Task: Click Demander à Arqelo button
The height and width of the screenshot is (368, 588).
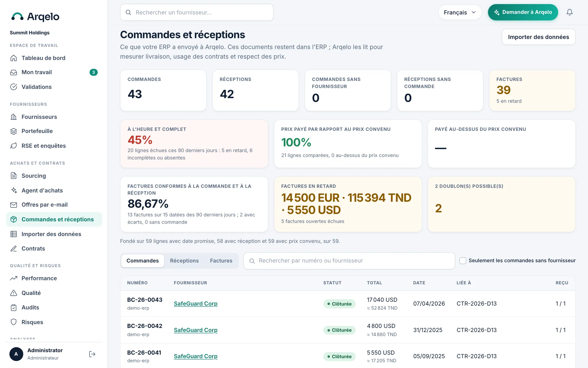Action: click(523, 12)
